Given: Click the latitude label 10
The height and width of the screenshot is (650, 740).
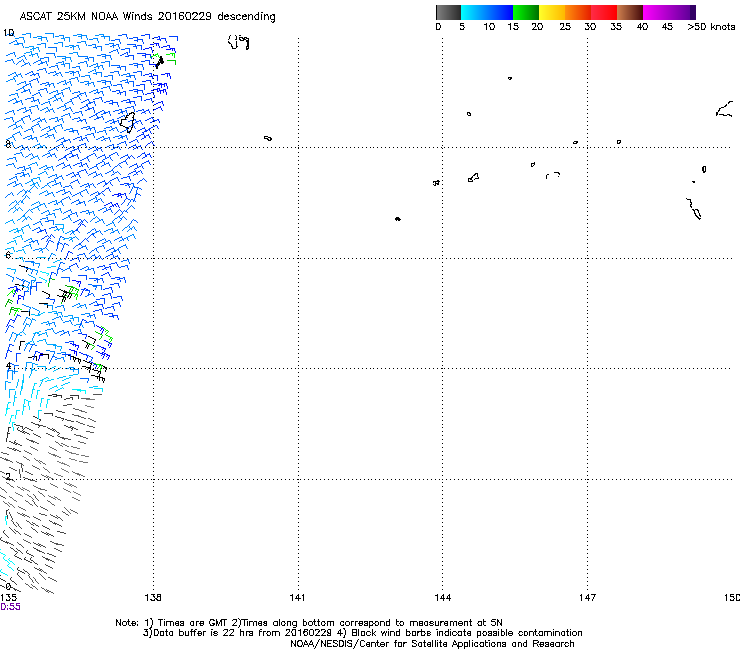Looking at the screenshot, I should tap(8, 33).
